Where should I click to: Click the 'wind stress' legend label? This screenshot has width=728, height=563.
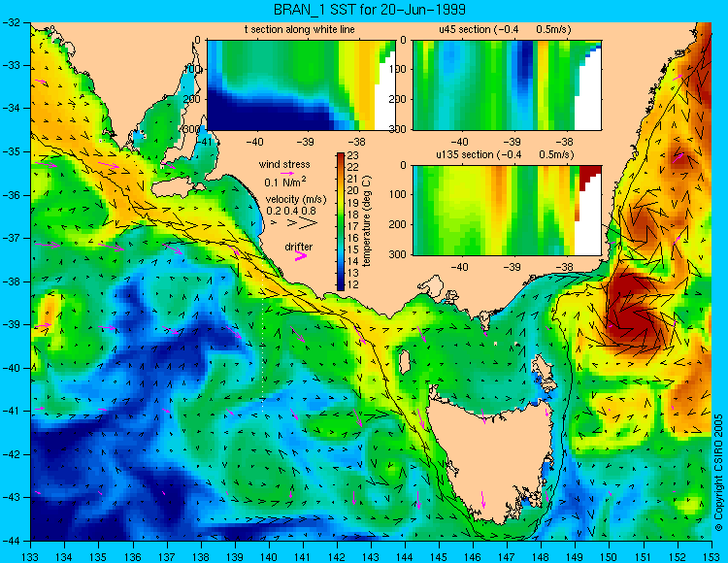click(284, 164)
